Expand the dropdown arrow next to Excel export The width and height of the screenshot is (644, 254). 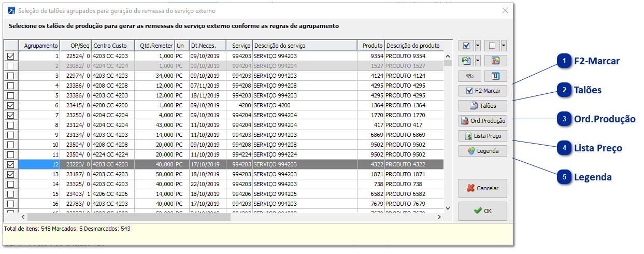[x=478, y=61]
